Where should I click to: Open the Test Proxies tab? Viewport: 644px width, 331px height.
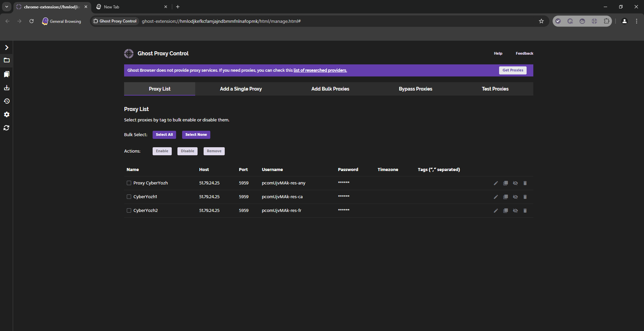tap(495, 89)
